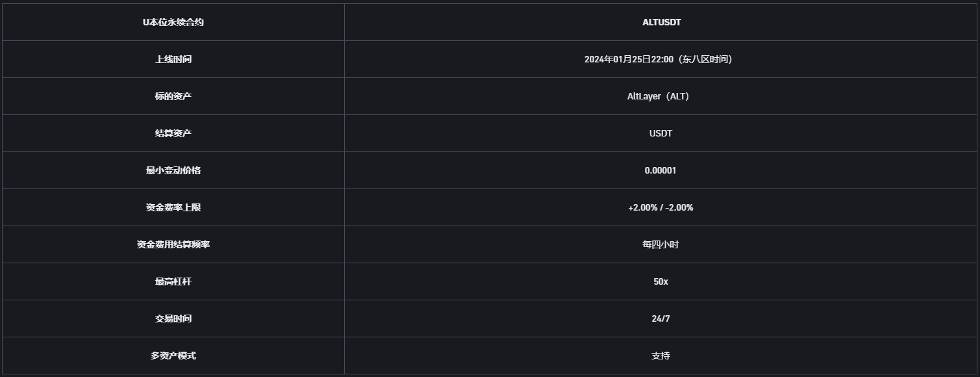The image size is (980, 377).
Task: Select the 0.00001 tick size value
Action: click(660, 170)
